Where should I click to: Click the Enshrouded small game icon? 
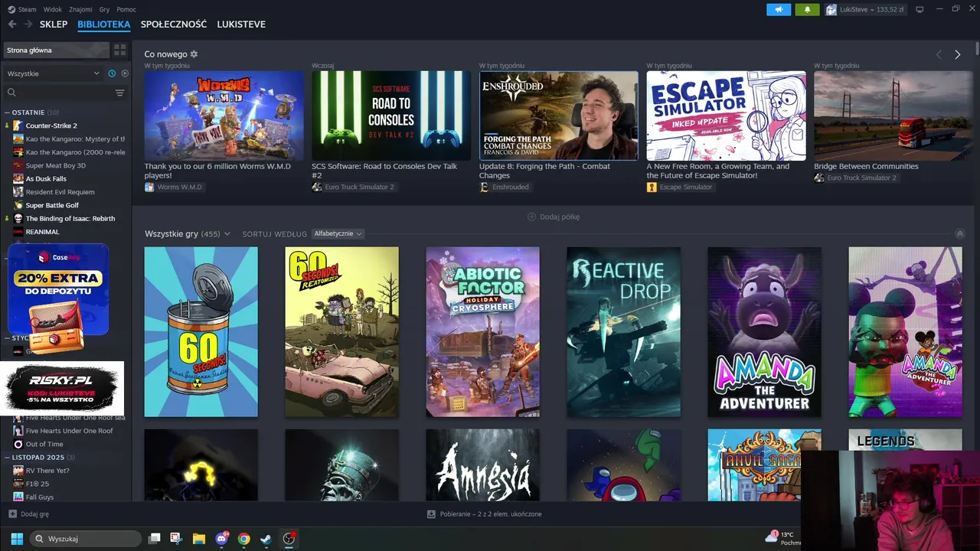tap(484, 187)
